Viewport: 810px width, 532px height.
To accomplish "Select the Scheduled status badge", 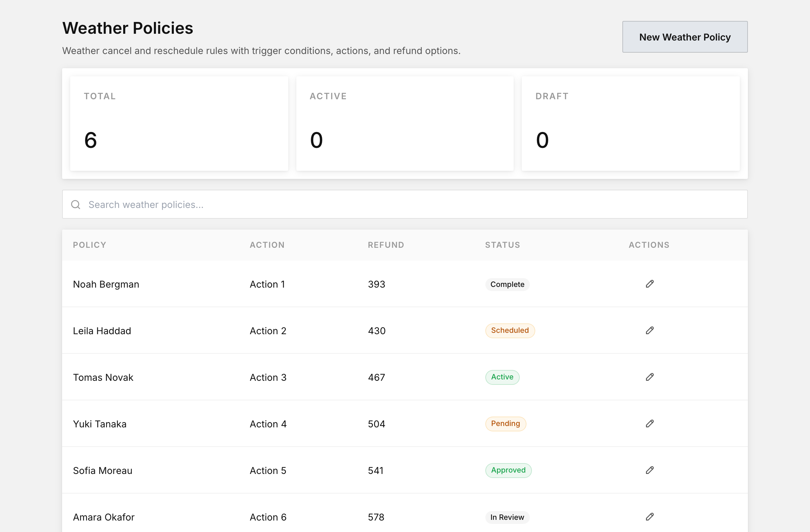I will (x=510, y=330).
